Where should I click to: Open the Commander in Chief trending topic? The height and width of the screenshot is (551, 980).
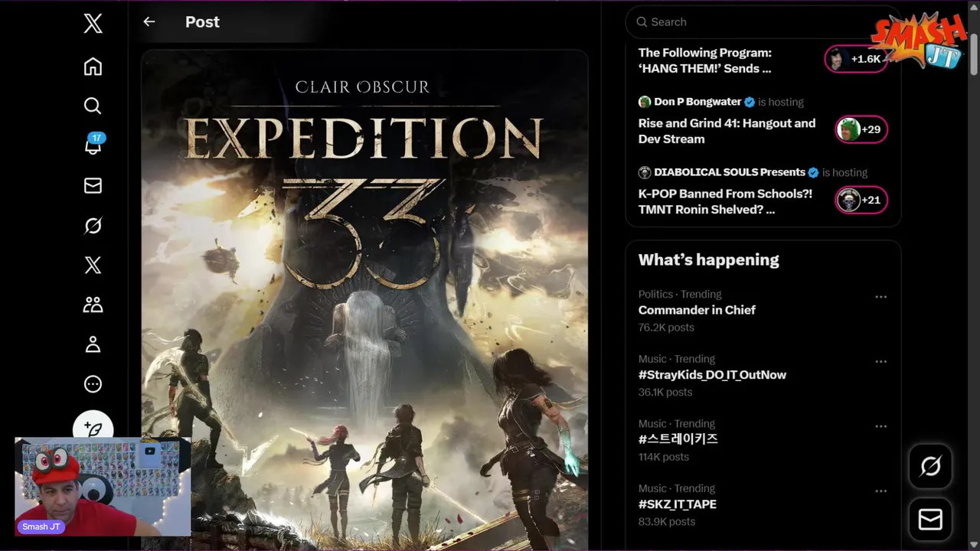(697, 310)
